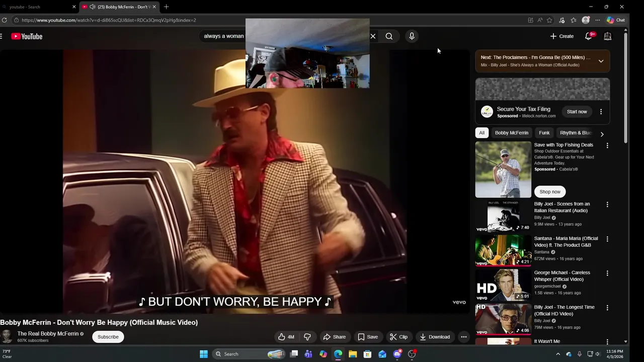644x362 pixels.
Task: Open options for Cabela's fishing ad
Action: (x=607, y=145)
